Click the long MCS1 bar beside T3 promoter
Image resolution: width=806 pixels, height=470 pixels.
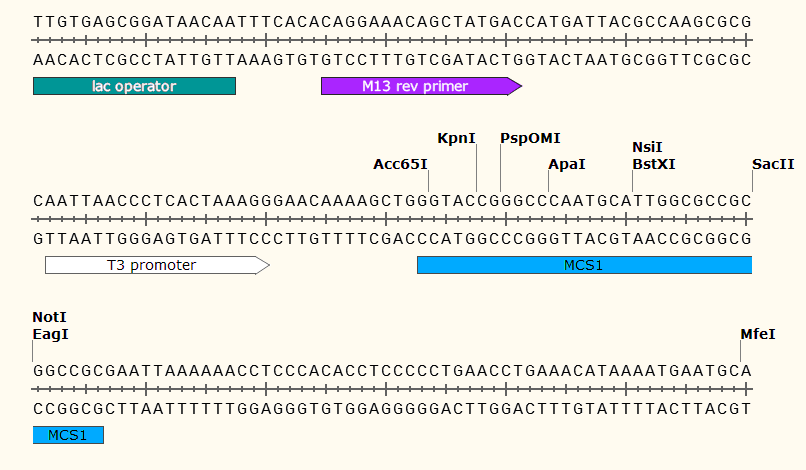pos(584,265)
